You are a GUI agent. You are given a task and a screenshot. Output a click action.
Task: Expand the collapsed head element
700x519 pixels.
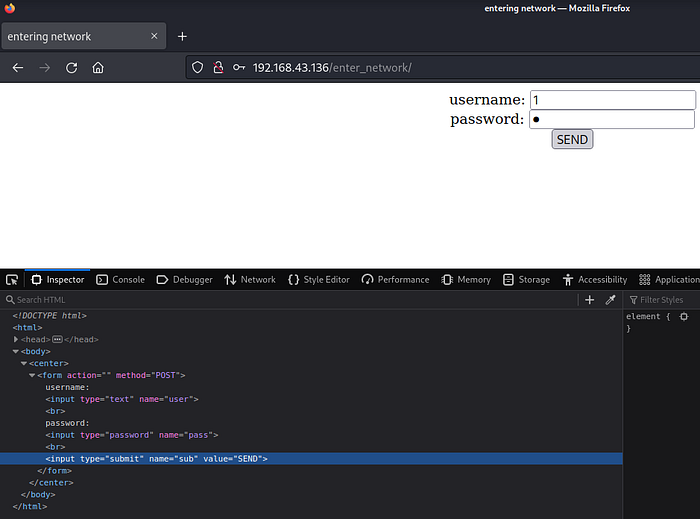point(16,339)
